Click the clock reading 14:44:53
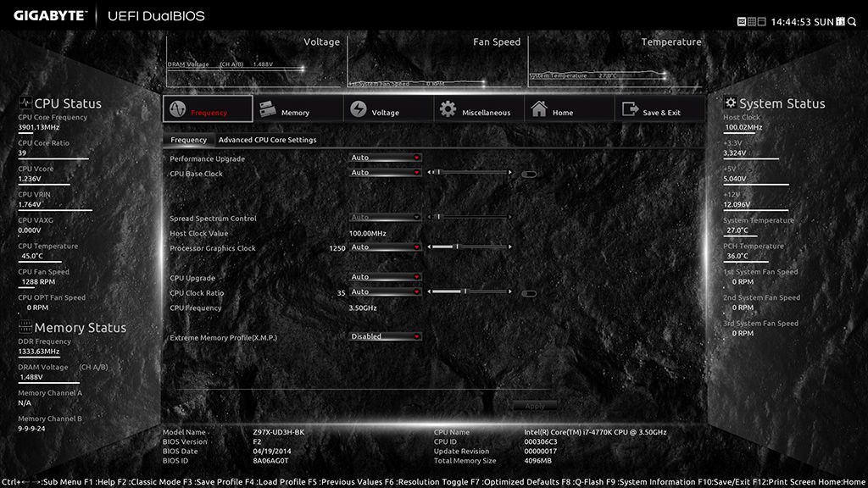The width and height of the screenshot is (868, 488). click(791, 22)
